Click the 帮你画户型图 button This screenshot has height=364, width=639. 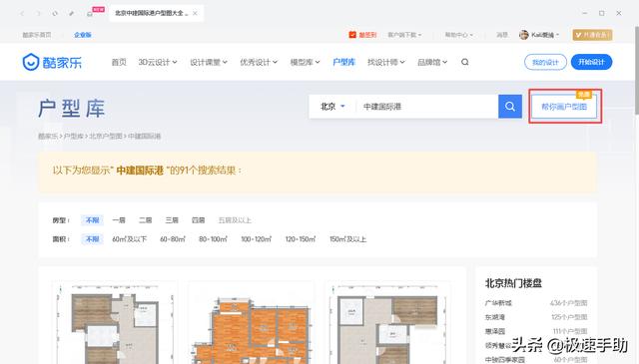(x=564, y=107)
